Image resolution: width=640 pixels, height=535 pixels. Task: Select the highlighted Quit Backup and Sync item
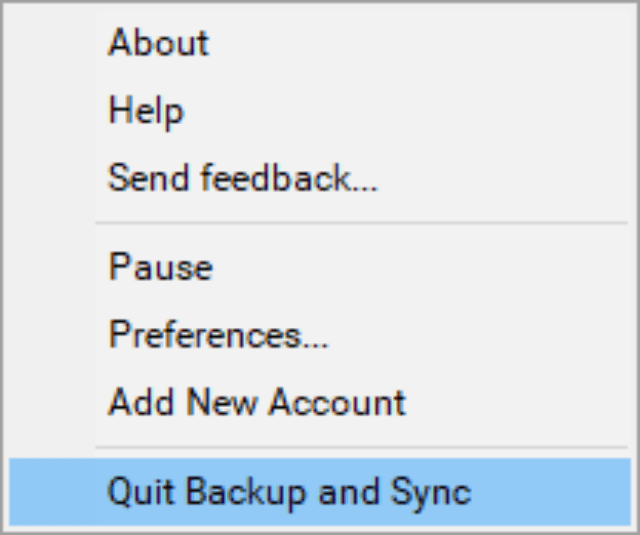289,491
